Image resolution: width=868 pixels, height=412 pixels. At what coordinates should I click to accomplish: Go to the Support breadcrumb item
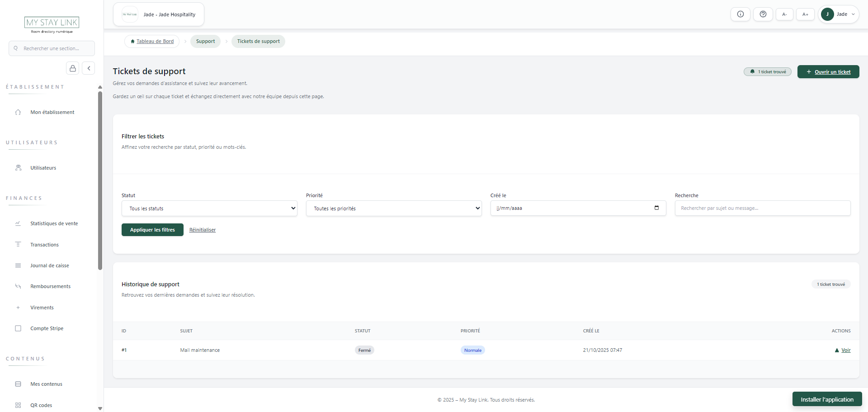[x=205, y=41]
